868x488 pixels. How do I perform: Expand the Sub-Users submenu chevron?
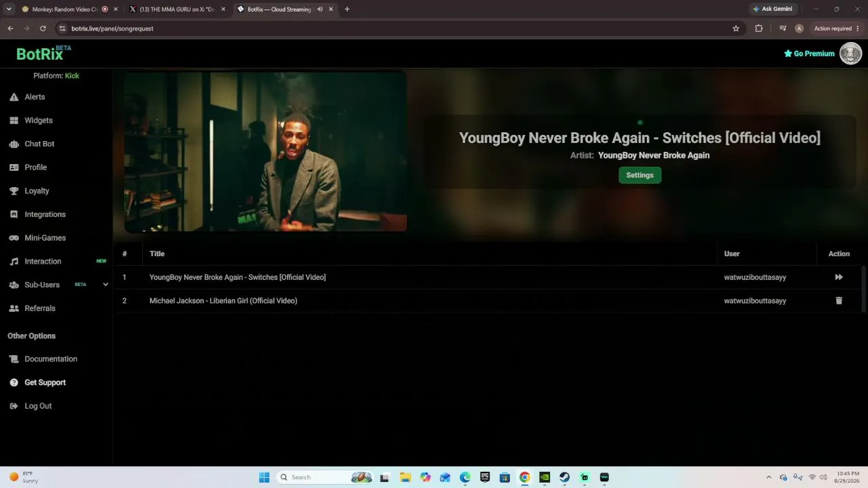105,285
